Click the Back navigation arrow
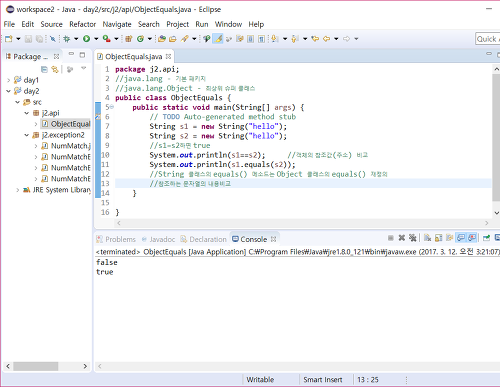 [326, 39]
